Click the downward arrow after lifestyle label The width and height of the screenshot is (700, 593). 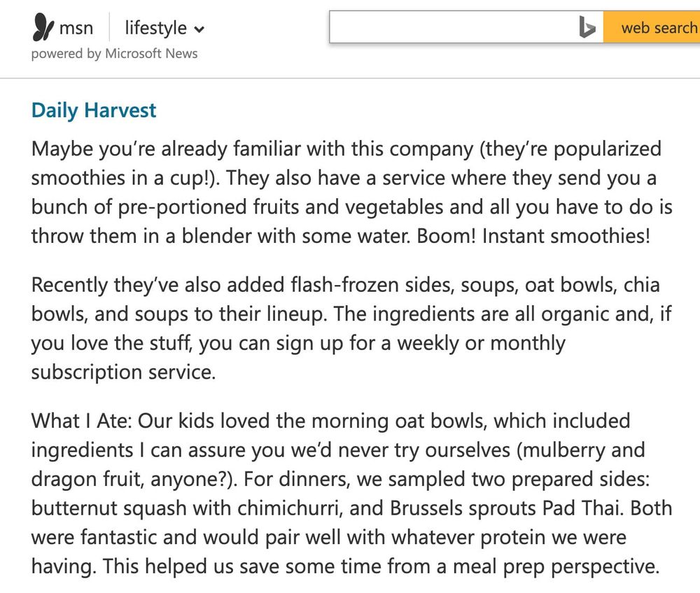pos(199,30)
